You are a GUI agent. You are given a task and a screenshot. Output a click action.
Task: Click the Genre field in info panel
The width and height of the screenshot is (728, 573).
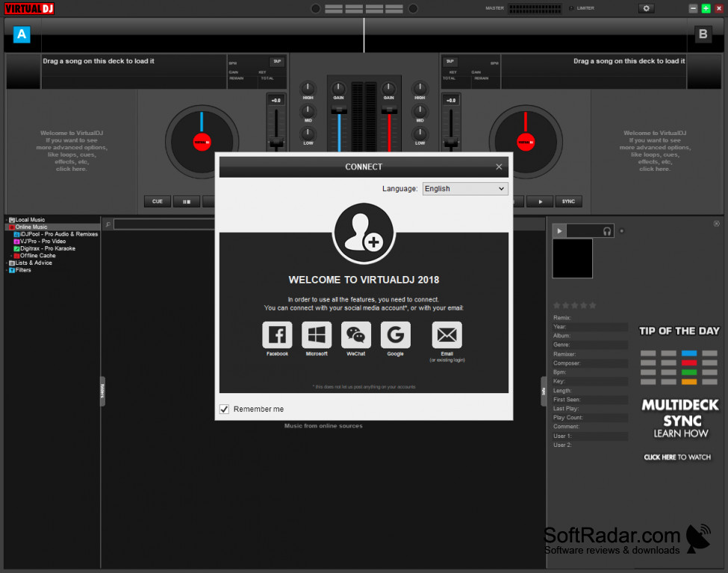click(590, 345)
